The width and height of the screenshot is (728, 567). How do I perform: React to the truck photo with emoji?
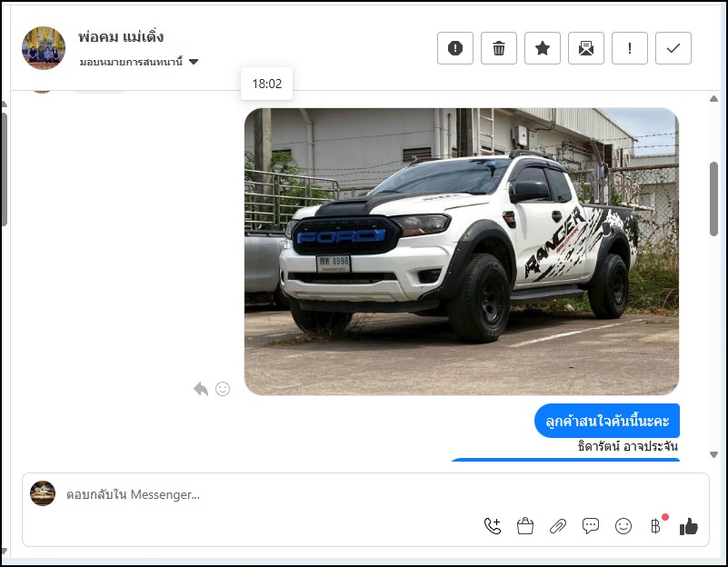(223, 389)
